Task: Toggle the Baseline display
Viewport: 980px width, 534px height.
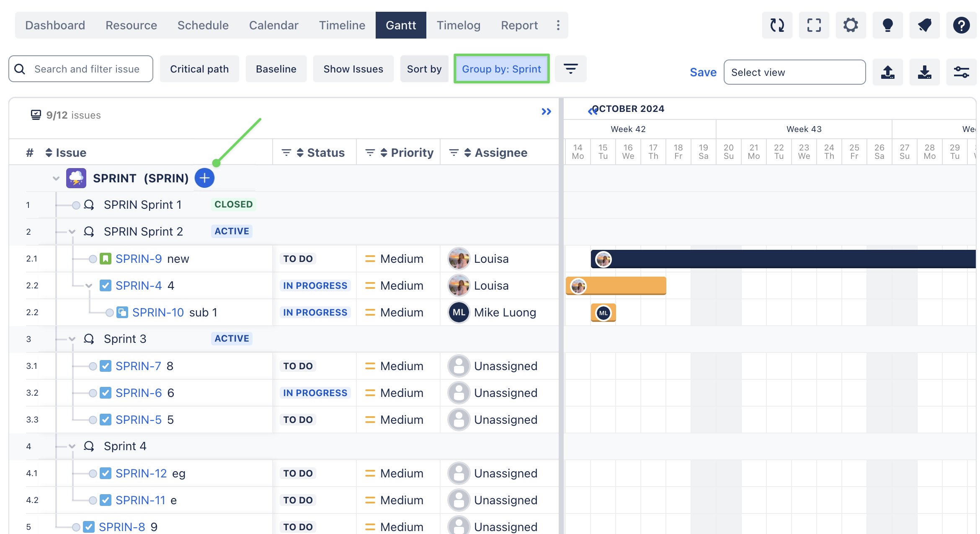Action: pos(276,69)
